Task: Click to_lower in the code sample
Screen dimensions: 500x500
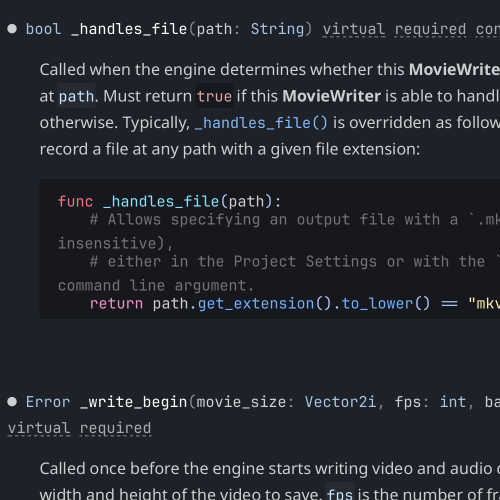Action: 377,304
